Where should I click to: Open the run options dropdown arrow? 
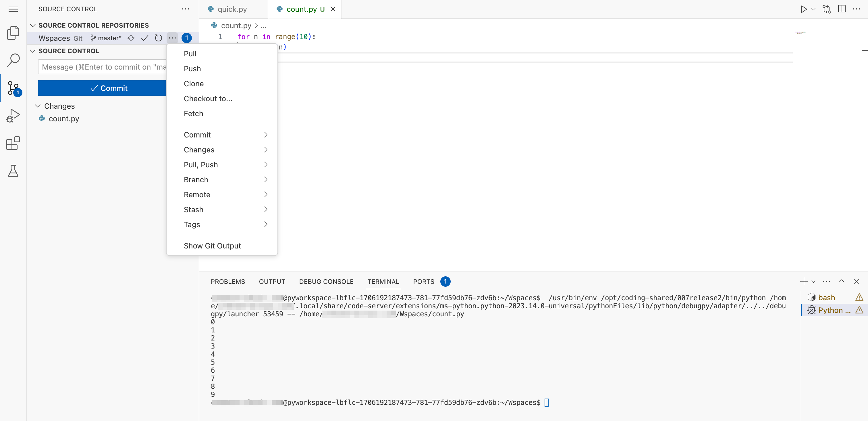click(x=813, y=9)
